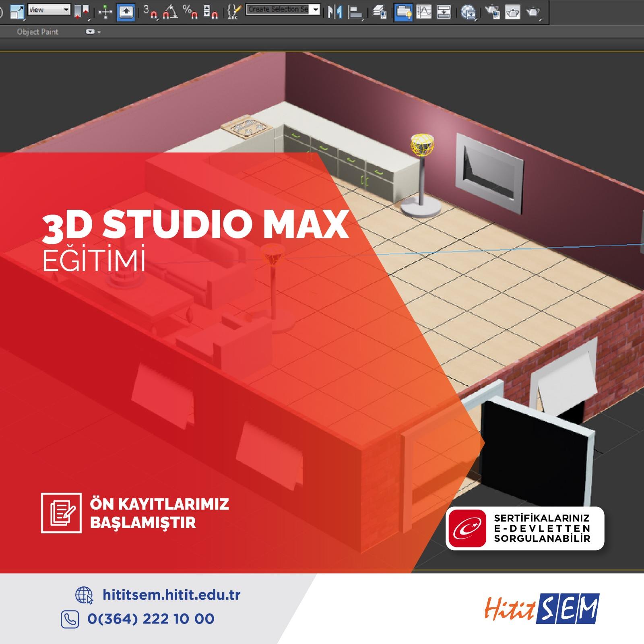Open the Layer Manager

pyautogui.click(x=380, y=12)
